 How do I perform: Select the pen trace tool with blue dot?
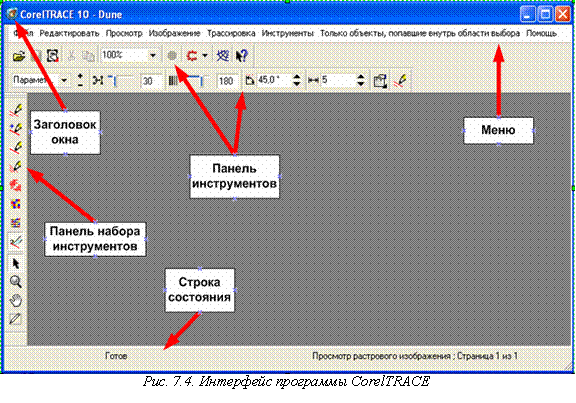click(x=15, y=129)
